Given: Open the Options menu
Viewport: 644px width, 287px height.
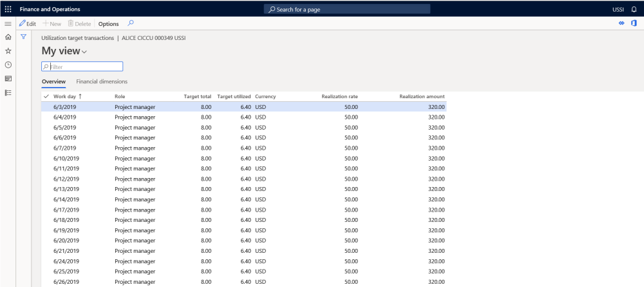Looking at the screenshot, I should pyautogui.click(x=108, y=24).
